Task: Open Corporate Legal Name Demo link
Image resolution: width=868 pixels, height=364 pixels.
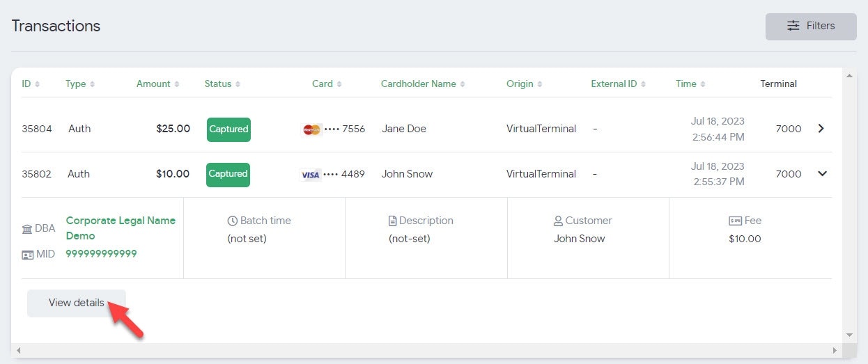Action: (121, 228)
